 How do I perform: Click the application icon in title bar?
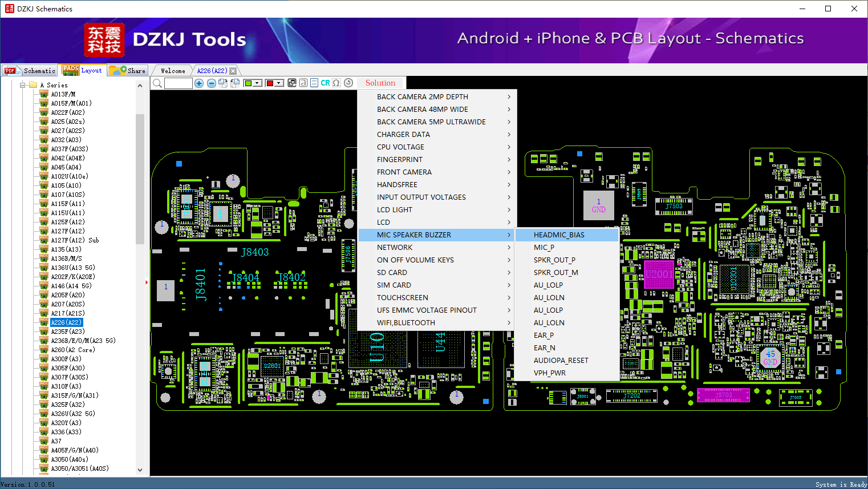click(x=9, y=9)
